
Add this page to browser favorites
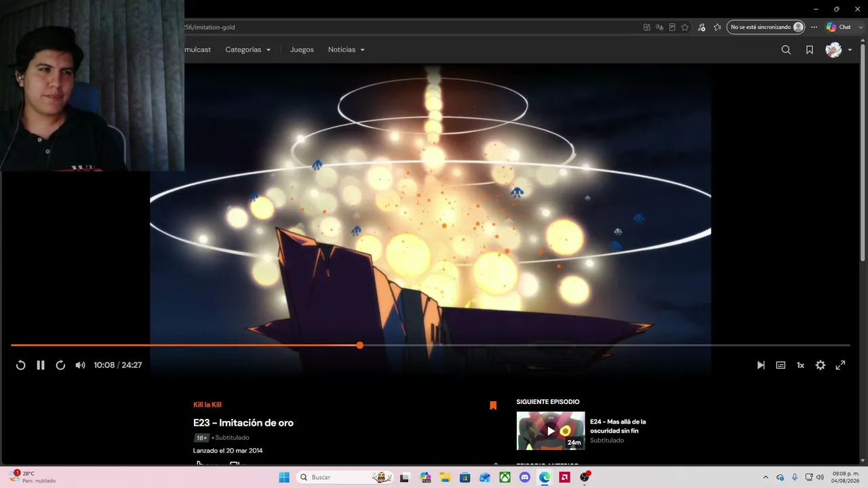[685, 27]
